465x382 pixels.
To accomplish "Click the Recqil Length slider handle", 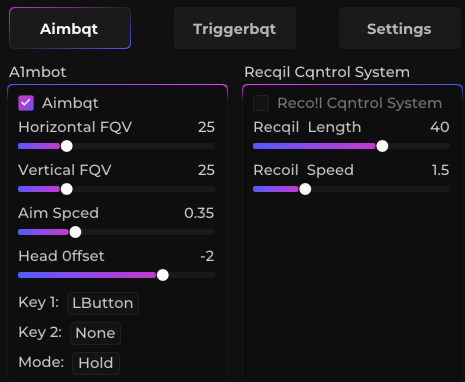I will click(382, 146).
